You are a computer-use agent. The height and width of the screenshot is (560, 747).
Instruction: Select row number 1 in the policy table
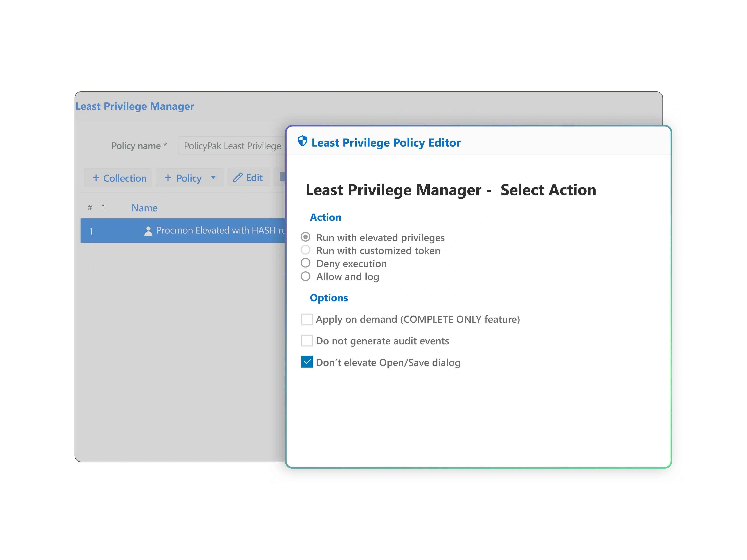pyautogui.click(x=91, y=231)
